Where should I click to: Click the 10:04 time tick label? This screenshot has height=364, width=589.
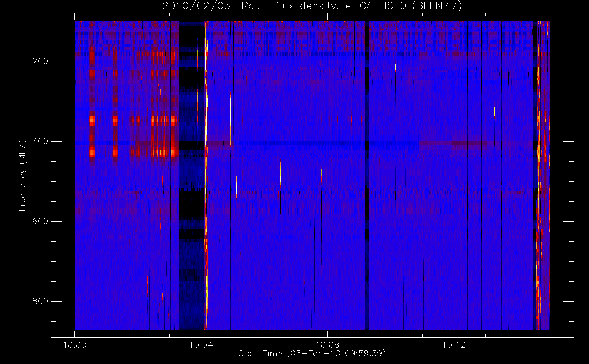[201, 345]
